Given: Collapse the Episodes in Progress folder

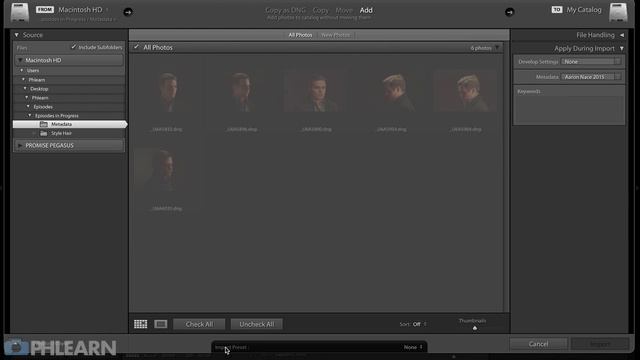Looking at the screenshot, I should click(30, 115).
